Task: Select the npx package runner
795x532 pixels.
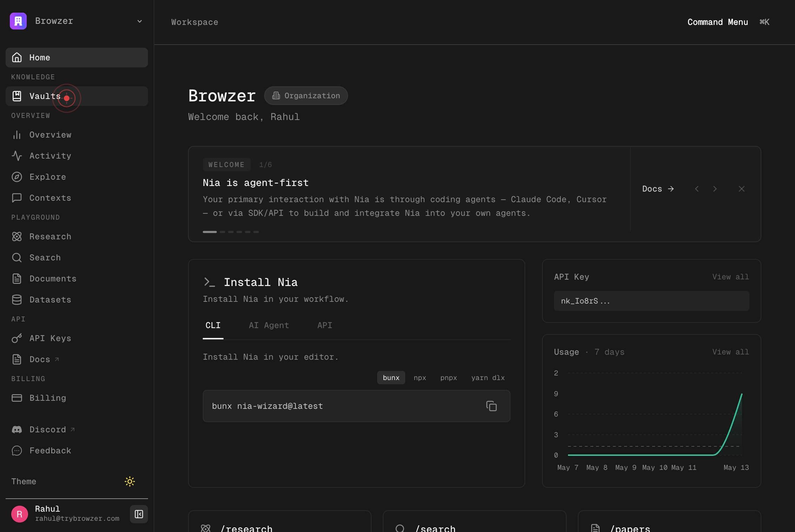Action: pyautogui.click(x=420, y=378)
